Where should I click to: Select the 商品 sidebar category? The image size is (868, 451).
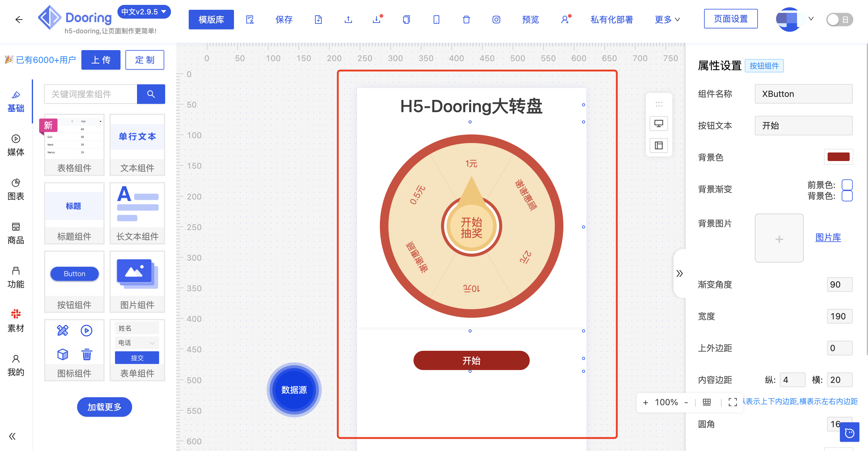pos(16,233)
